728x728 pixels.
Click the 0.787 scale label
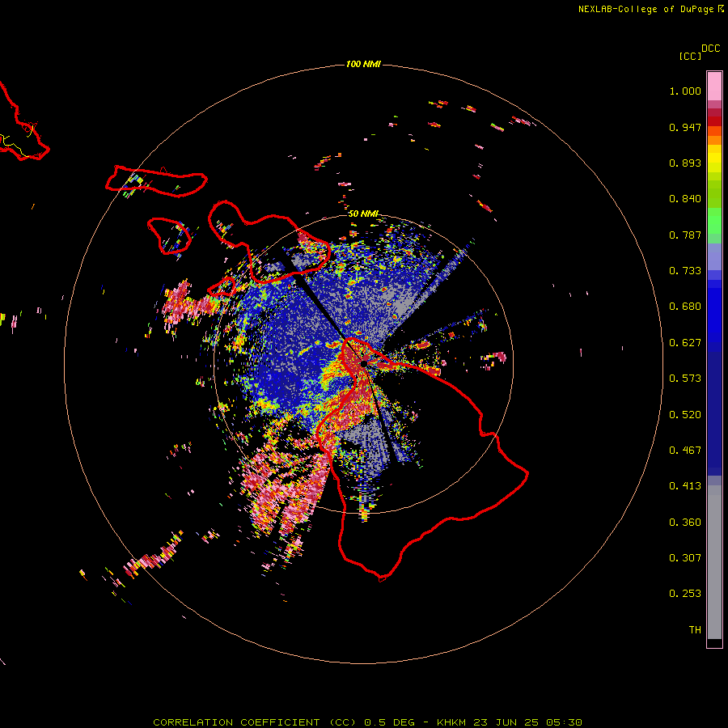tap(685, 235)
